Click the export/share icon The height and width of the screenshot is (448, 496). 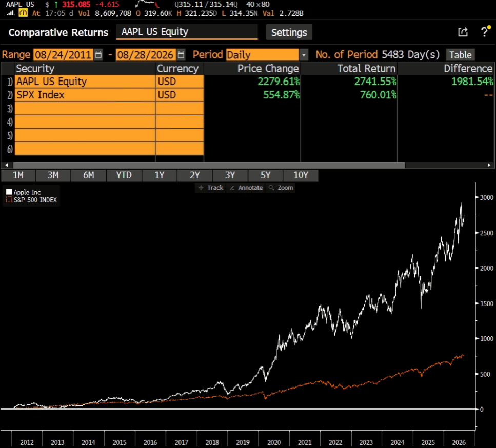point(463,32)
